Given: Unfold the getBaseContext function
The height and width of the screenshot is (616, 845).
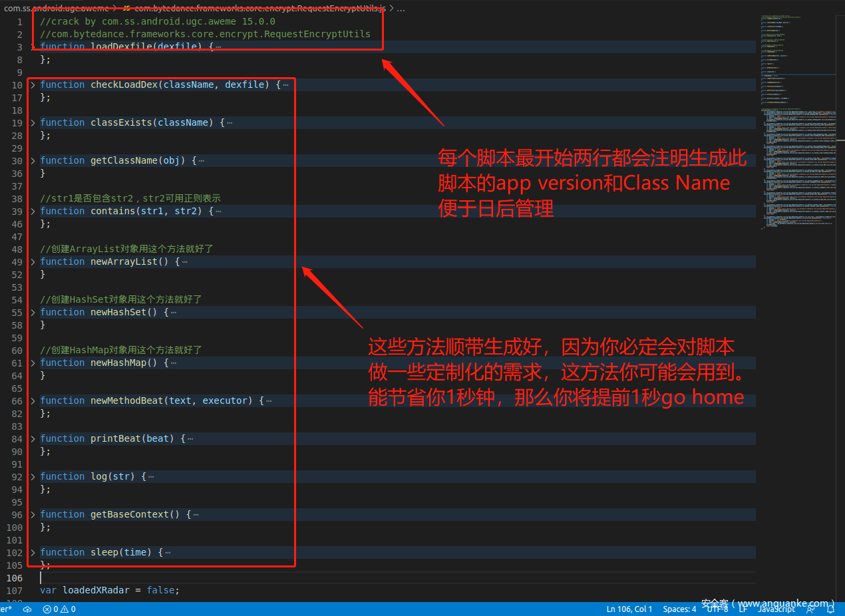Looking at the screenshot, I should click(x=33, y=515).
